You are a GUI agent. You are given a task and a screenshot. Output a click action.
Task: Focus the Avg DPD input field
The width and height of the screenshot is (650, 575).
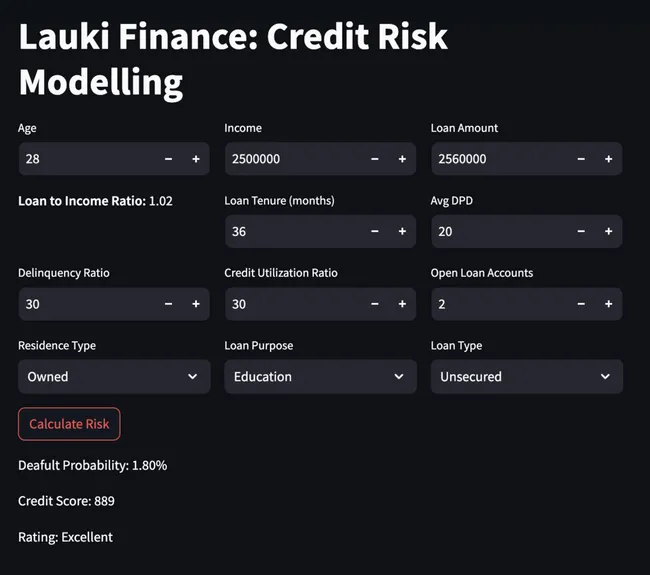[498, 231]
